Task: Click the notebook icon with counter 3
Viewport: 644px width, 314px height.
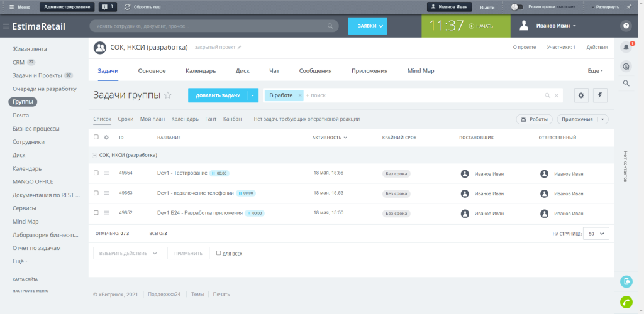Action: pyautogui.click(x=108, y=7)
